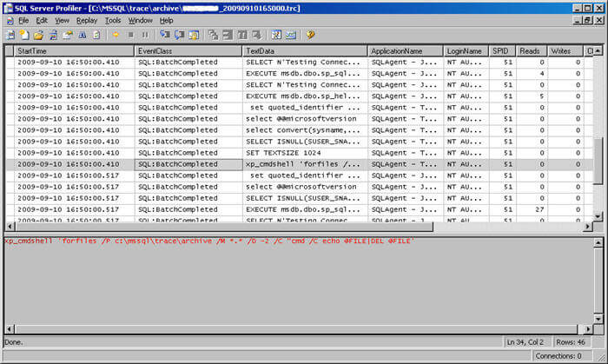Viewport: 608px width, 364px height.
Task: Click the red xp_cmdshell command text in detail pane
Action: tap(209, 242)
